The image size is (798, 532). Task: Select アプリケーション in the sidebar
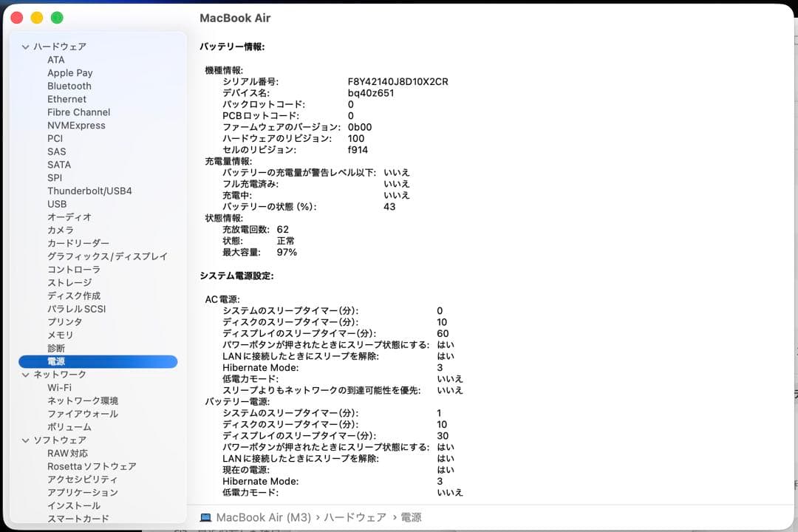(x=83, y=493)
